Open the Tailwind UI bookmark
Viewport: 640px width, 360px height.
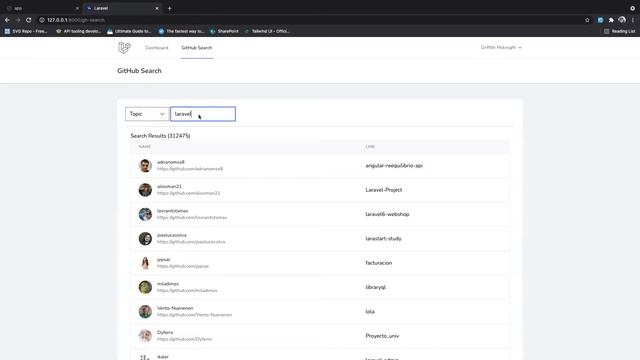[x=267, y=31]
